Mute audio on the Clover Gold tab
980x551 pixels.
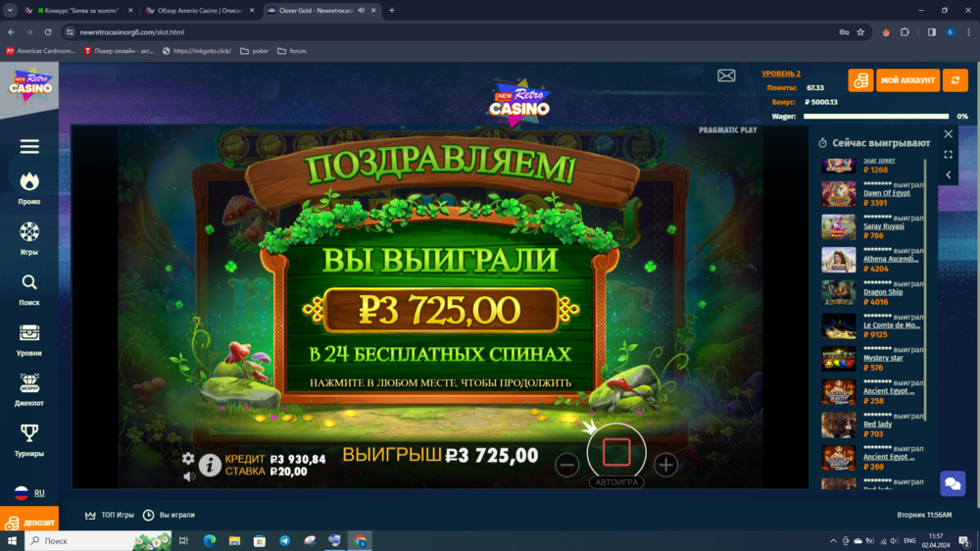pos(362,11)
